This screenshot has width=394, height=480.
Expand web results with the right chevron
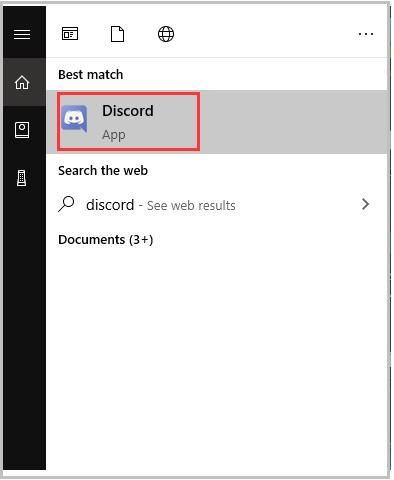[366, 204]
